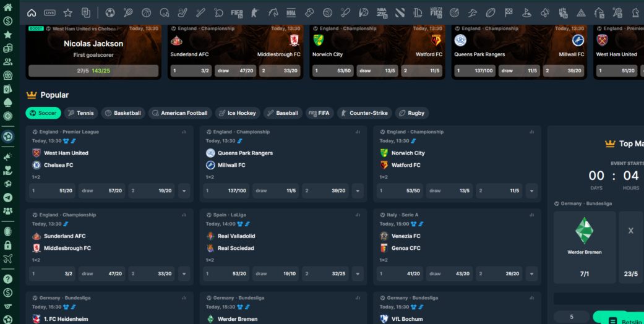The image size is (644, 324).
Task: Open the snooker triangle icon in top bar
Action: [581, 13]
